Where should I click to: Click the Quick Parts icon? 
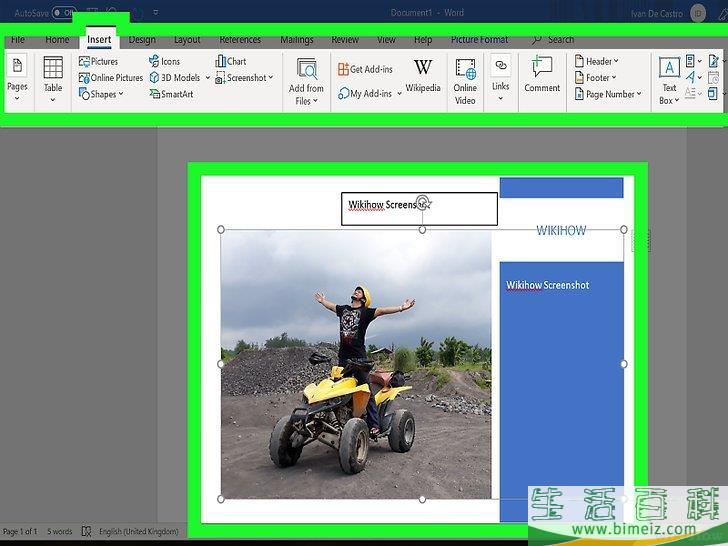point(690,61)
